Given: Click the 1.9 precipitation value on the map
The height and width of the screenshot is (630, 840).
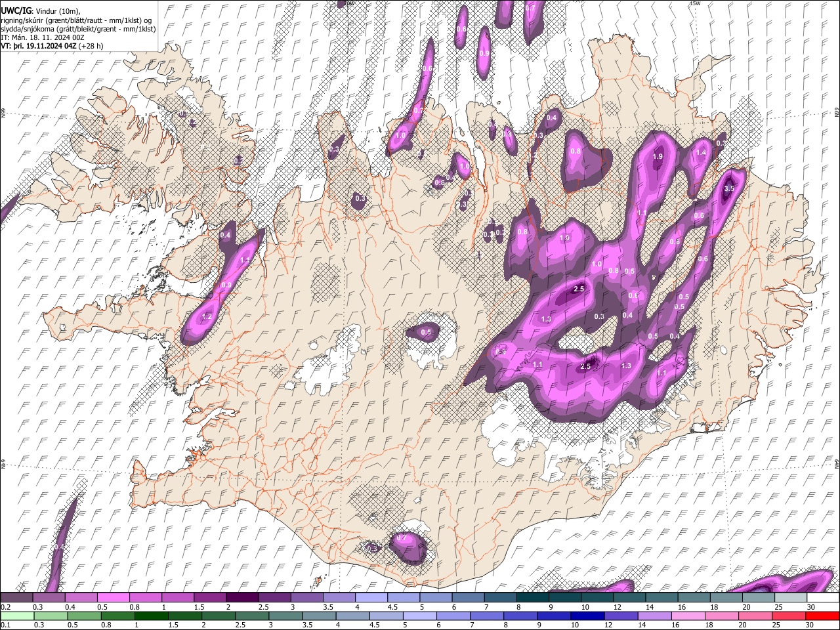Looking at the screenshot, I should (x=658, y=157).
